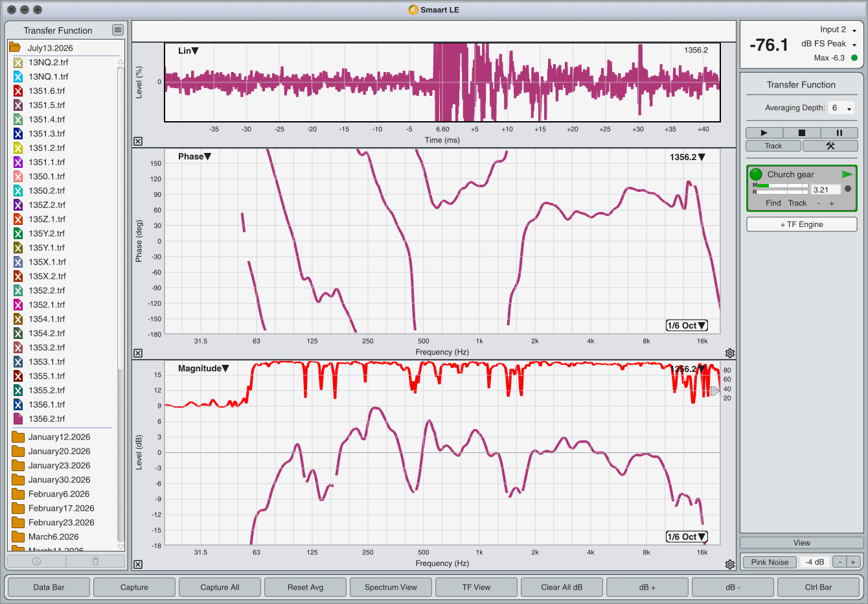
Task: Toggle the Church gear green run indicator
Action: coord(756,174)
